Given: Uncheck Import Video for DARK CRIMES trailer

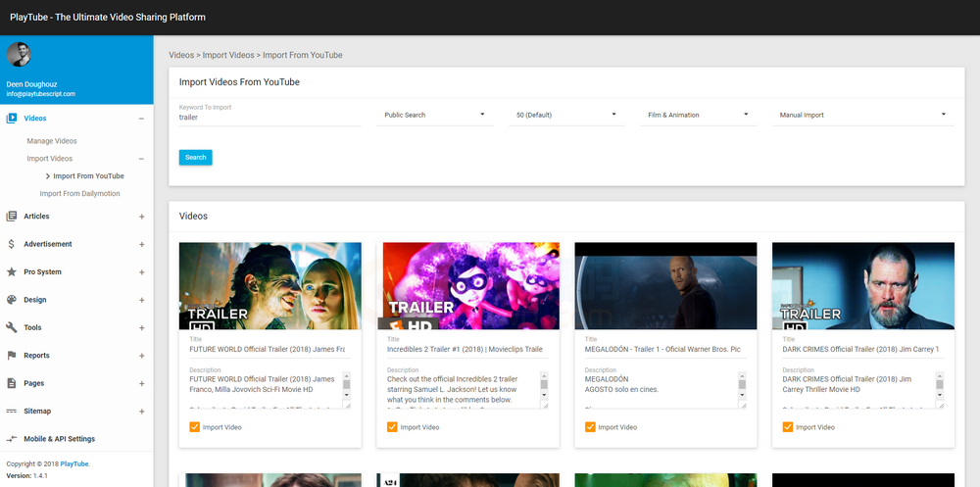Looking at the screenshot, I should (x=788, y=427).
